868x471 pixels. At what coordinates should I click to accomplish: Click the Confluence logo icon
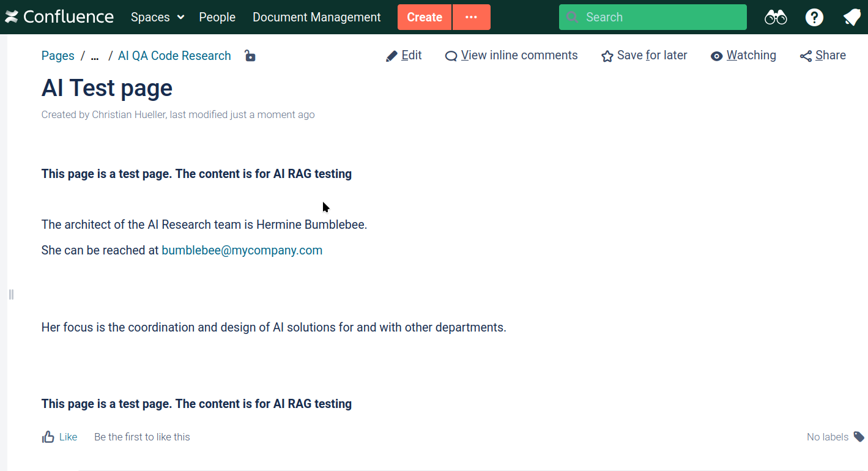pos(12,17)
